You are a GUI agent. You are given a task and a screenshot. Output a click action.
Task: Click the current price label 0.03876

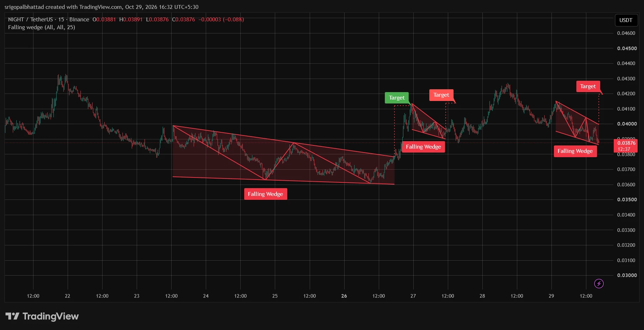626,146
